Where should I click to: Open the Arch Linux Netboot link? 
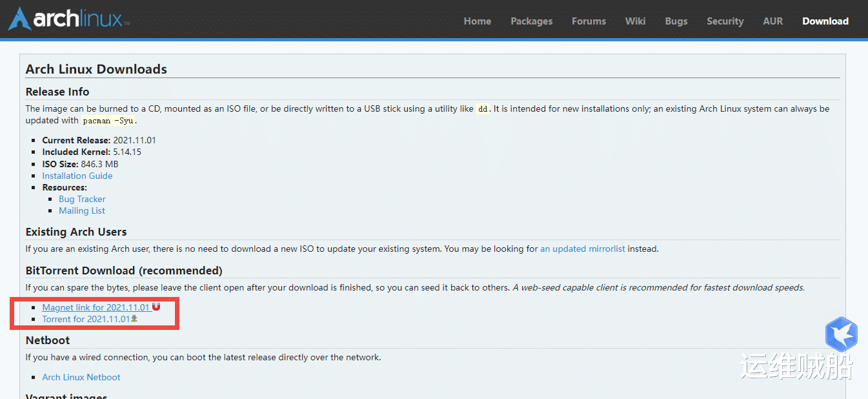(81, 377)
